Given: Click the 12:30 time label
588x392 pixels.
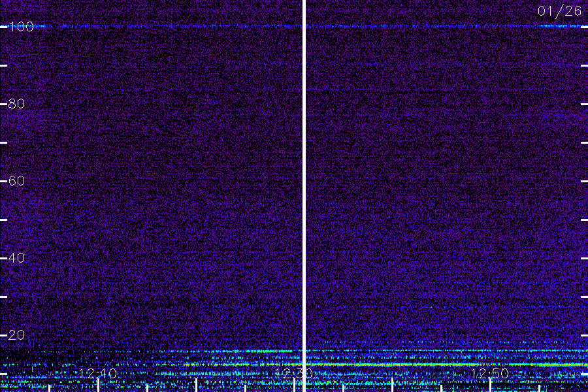Looking at the screenshot, I should coord(293,373).
